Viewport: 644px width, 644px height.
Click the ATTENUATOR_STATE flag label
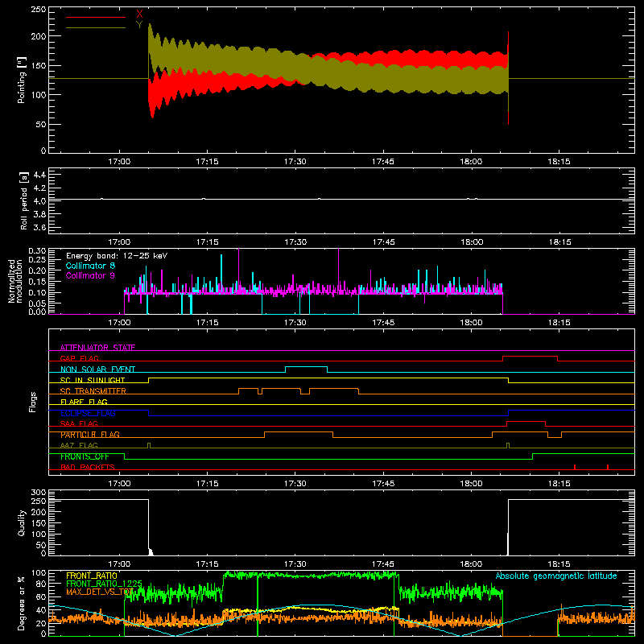[97, 348]
